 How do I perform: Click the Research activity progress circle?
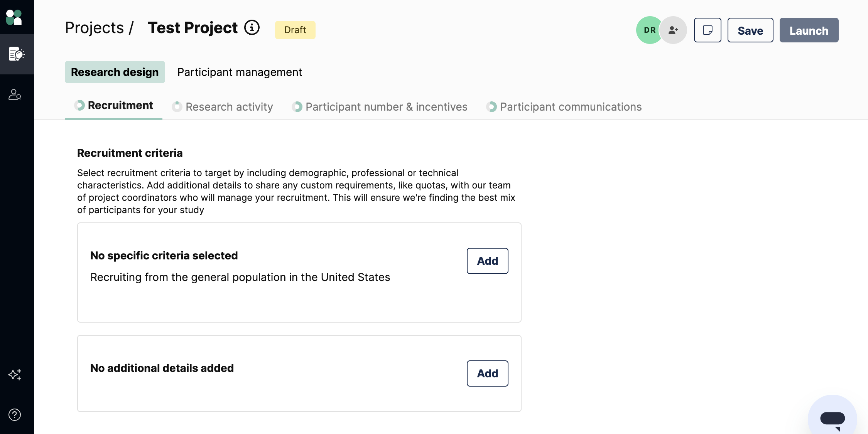[177, 107]
